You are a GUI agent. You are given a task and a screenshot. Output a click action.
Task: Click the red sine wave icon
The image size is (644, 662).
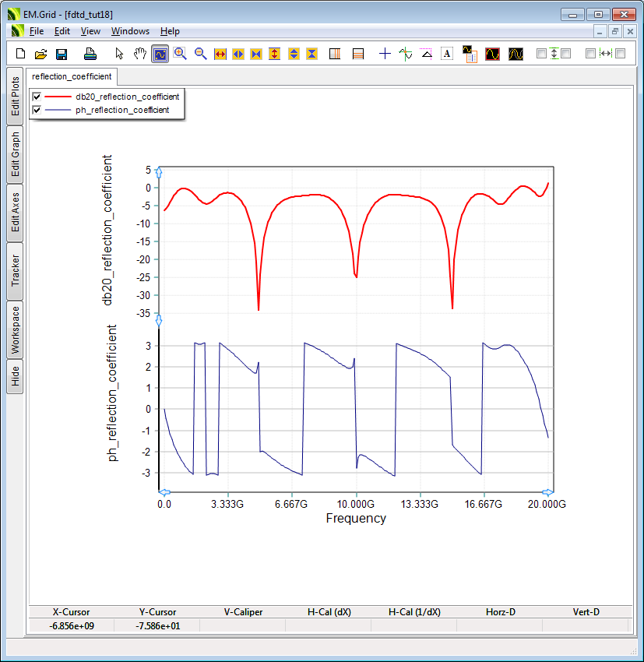coord(492,54)
